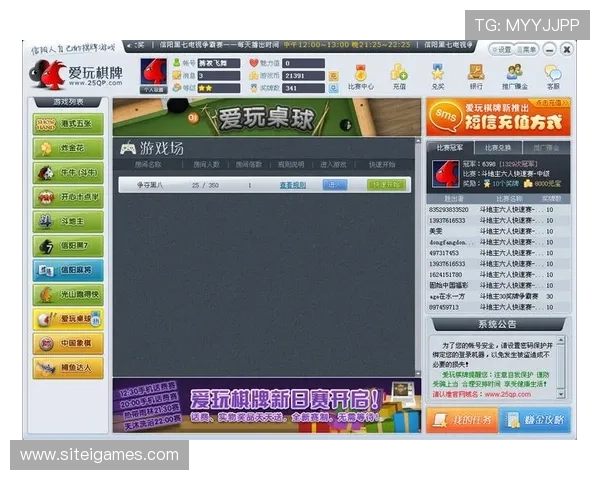
Task: Select 光山跑得快 game in list
Action: 68,295
